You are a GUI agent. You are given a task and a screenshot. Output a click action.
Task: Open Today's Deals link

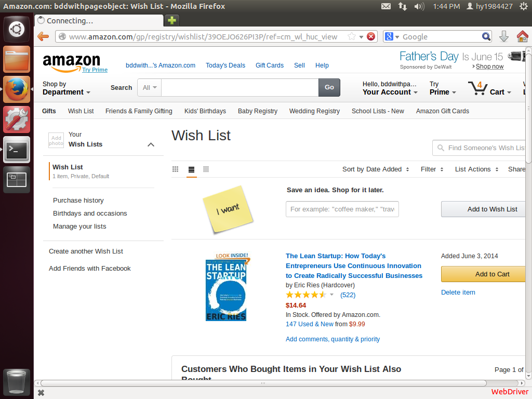click(x=225, y=65)
